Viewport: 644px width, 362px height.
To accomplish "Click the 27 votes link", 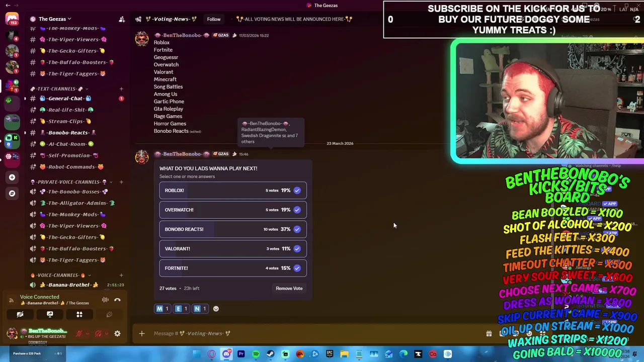I will tap(168, 288).
